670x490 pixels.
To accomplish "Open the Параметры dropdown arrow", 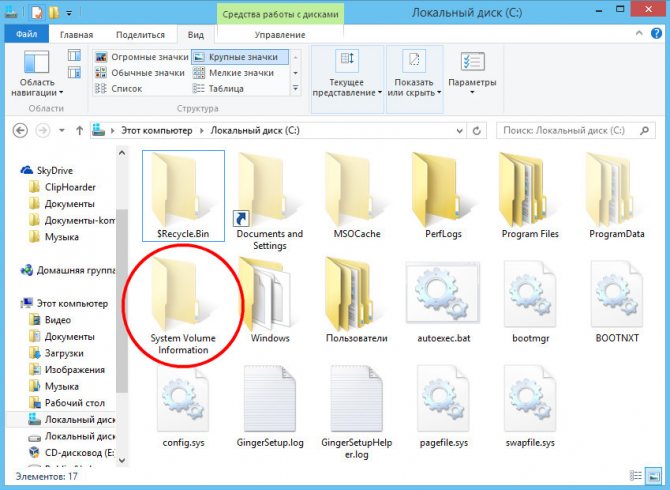I will coord(472,92).
